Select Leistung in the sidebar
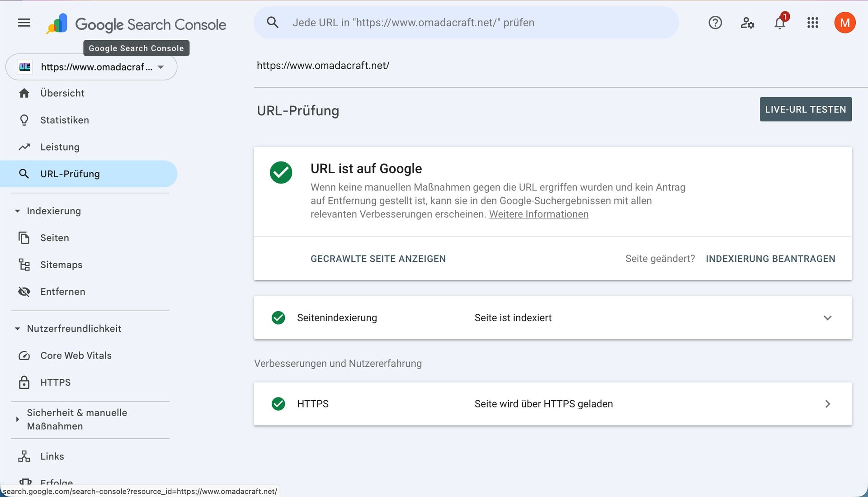 (60, 147)
